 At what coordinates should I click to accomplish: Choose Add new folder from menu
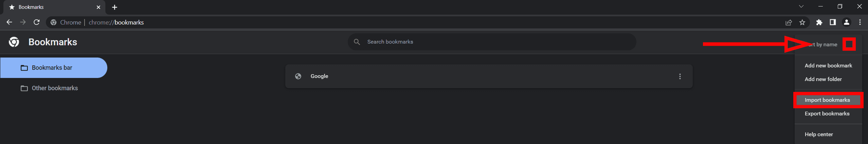pyautogui.click(x=823, y=79)
